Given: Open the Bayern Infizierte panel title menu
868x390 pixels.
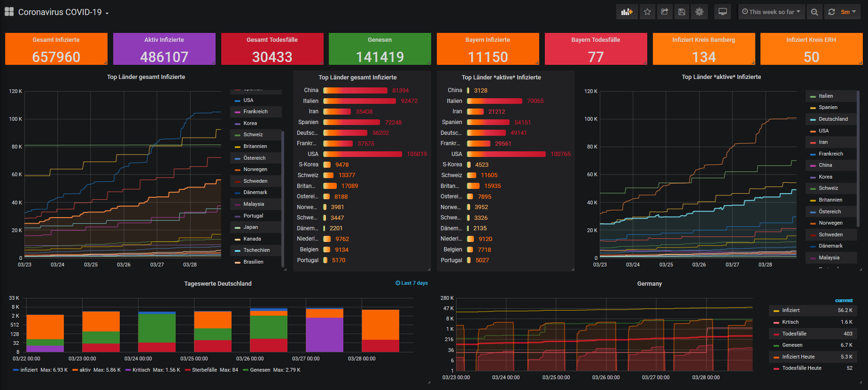Looking at the screenshot, I should (x=488, y=40).
